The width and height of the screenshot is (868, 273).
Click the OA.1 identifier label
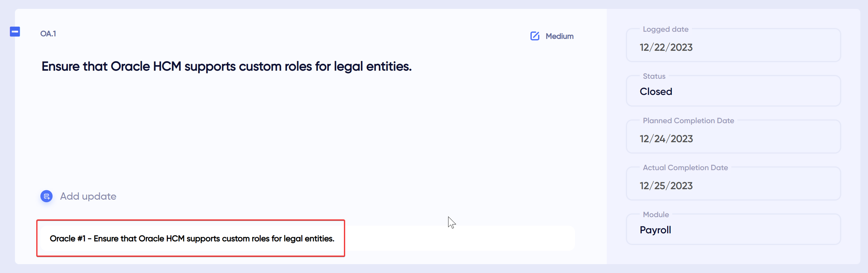coord(48,33)
